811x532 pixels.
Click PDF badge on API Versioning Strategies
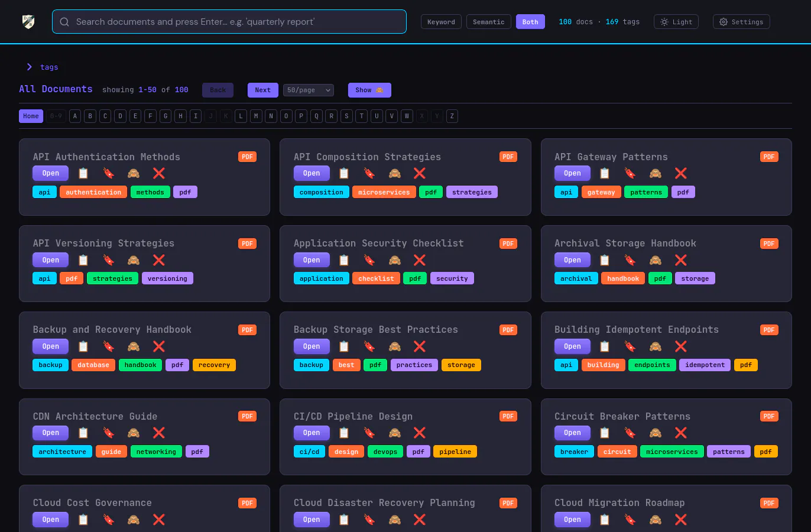pos(247,244)
